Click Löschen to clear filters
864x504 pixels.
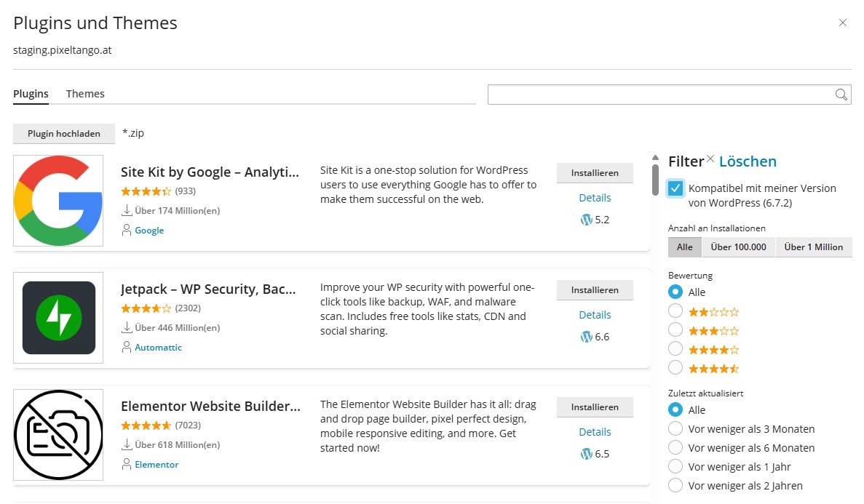click(x=748, y=161)
